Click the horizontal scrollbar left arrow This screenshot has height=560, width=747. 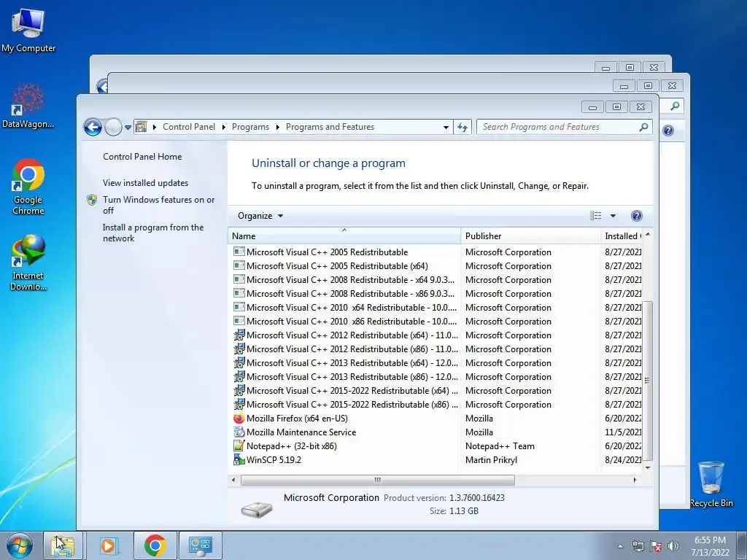(x=233, y=480)
